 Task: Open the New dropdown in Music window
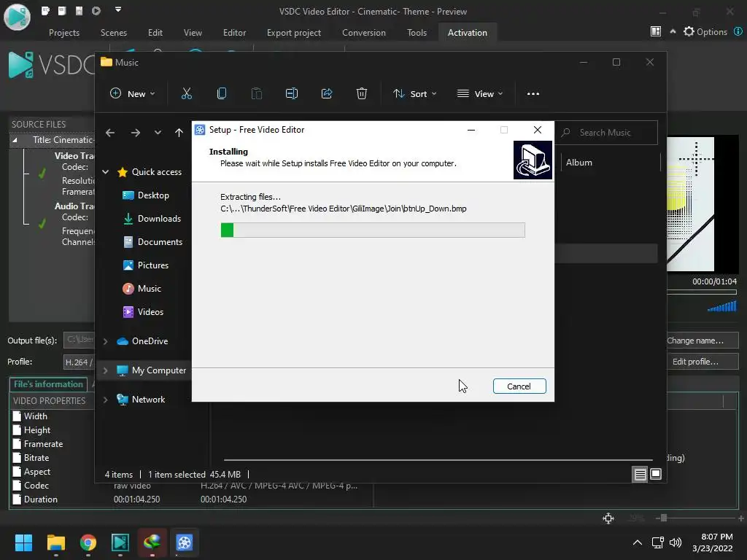pos(133,94)
